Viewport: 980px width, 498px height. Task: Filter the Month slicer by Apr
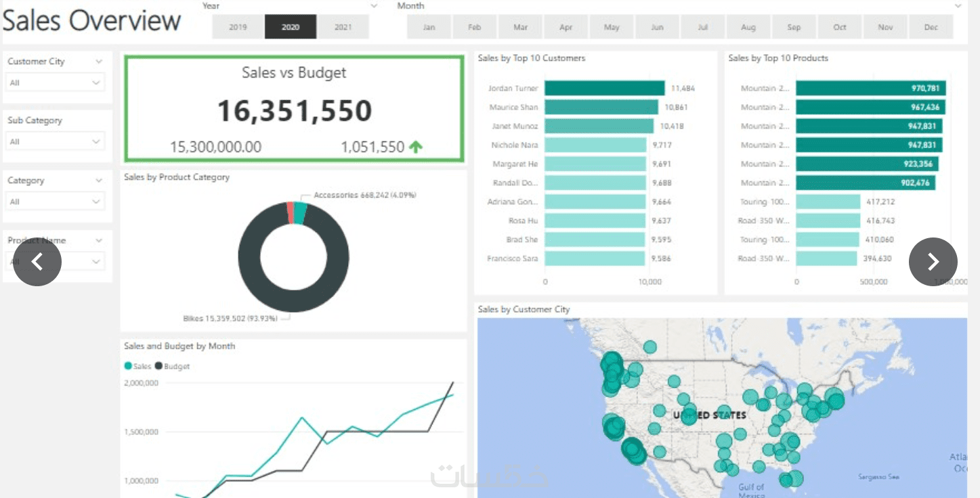566,27
